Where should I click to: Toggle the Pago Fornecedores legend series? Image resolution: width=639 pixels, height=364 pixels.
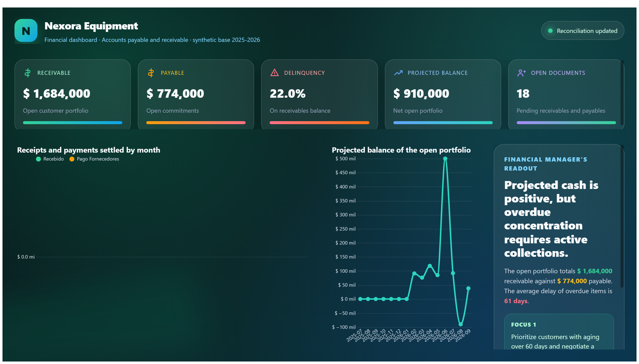(x=94, y=159)
